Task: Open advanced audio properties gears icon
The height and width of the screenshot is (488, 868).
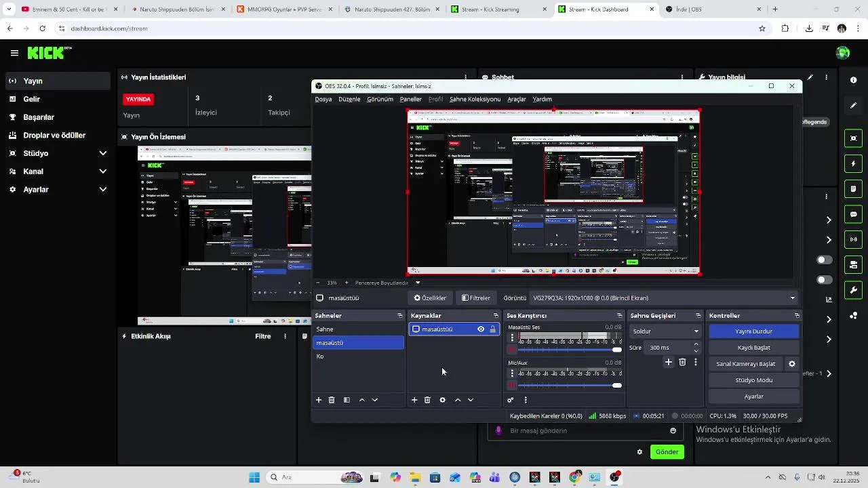Action: [x=511, y=400]
